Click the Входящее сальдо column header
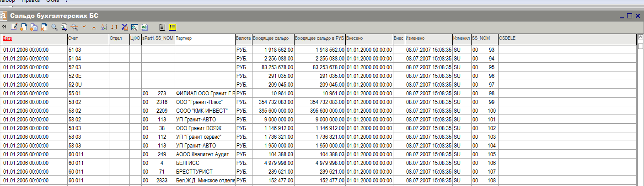644x186 pixels. (x=273, y=39)
